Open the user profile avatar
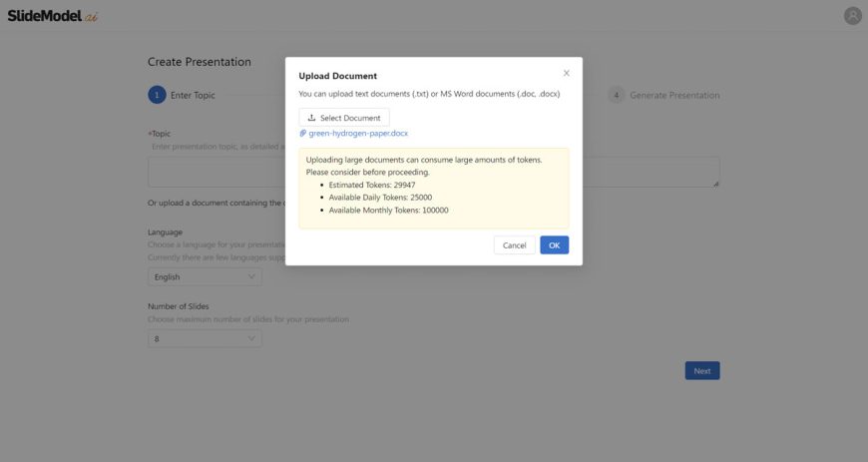868x462 pixels. pyautogui.click(x=852, y=16)
